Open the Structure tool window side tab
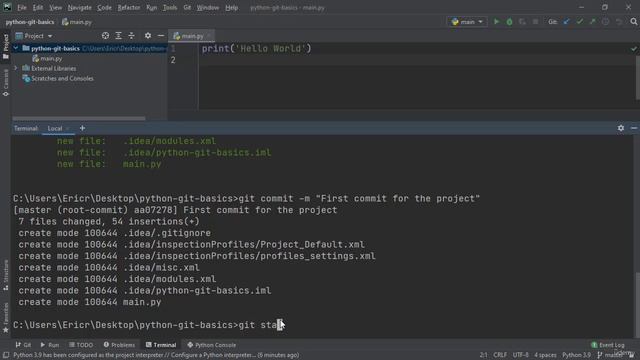The width and height of the screenshot is (640, 360). (6, 276)
